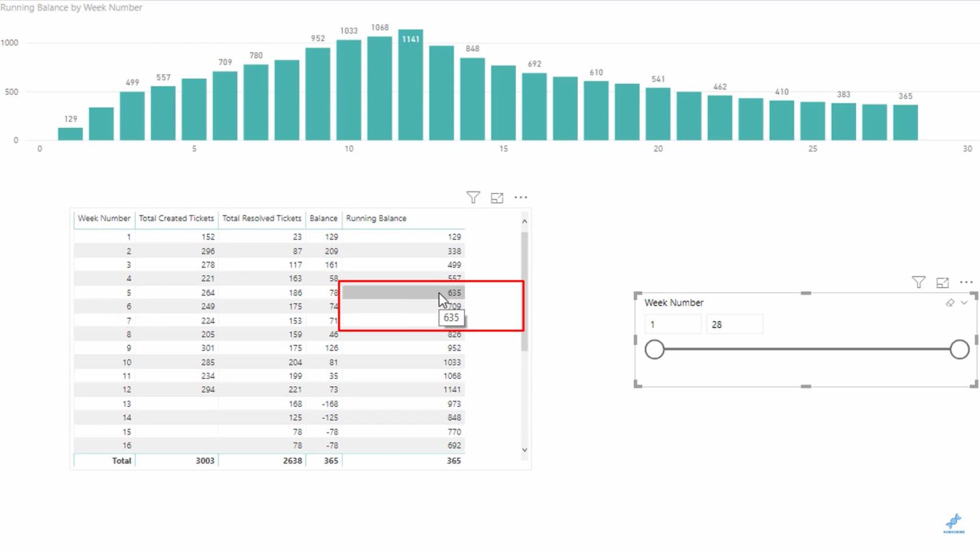The width and height of the screenshot is (980, 551).
Task: Select the chart bar labeled 129
Action: pos(71,134)
